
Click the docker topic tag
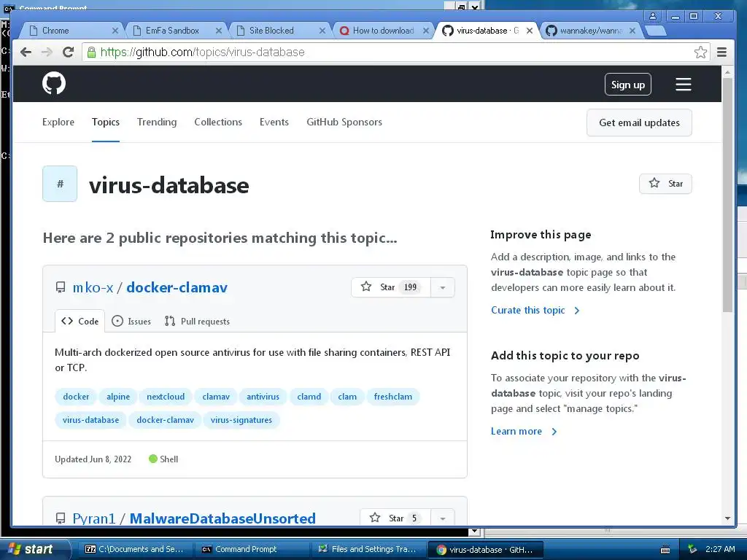pyautogui.click(x=76, y=396)
